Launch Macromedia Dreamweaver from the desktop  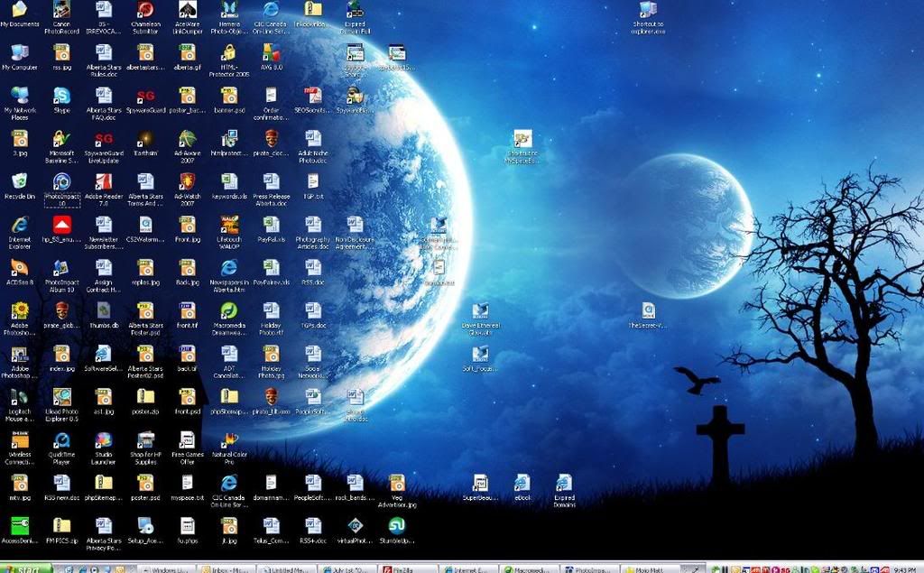229,311
